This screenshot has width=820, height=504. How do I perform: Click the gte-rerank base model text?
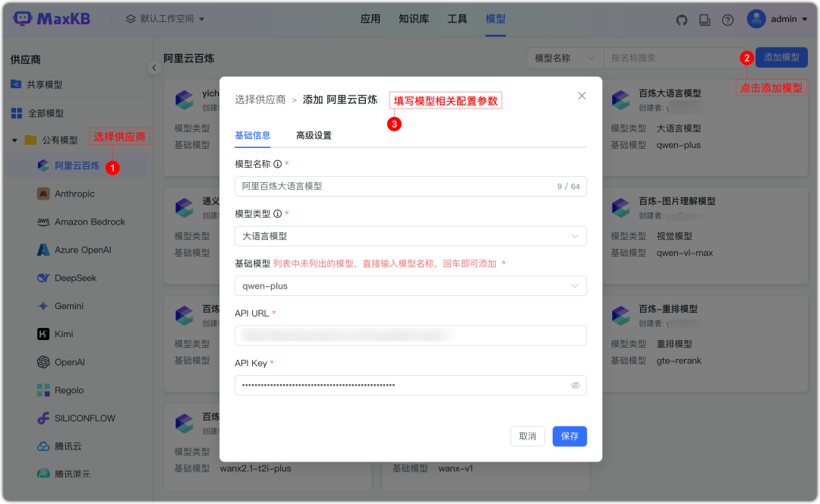pyautogui.click(x=679, y=361)
